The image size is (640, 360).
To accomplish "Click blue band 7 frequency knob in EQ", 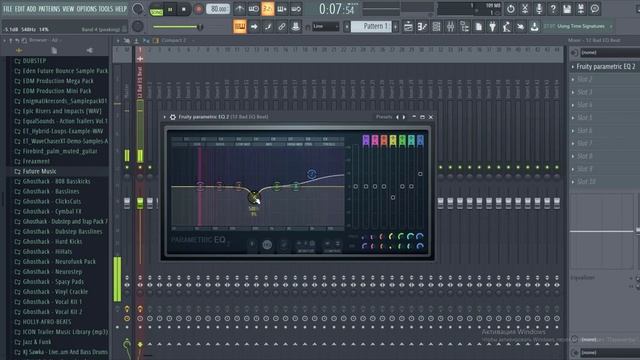I will pos(420,236).
